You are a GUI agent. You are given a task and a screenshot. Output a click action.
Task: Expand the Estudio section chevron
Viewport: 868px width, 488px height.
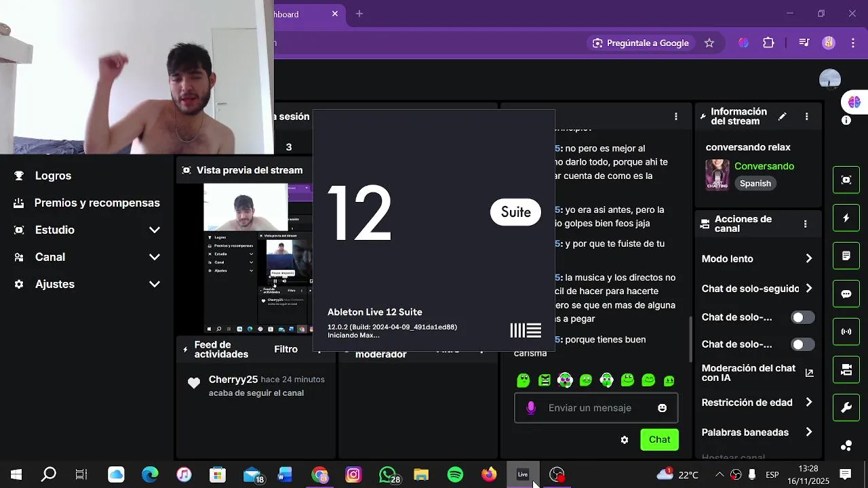point(155,230)
